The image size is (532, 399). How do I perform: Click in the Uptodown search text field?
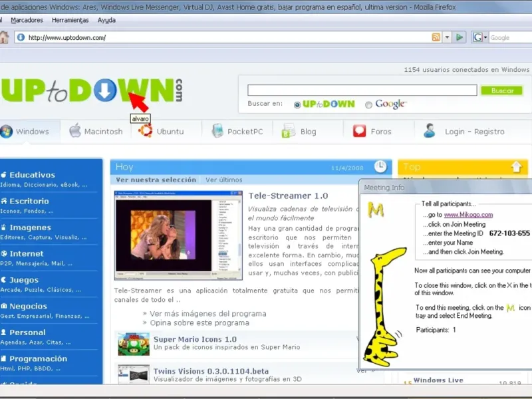click(362, 90)
